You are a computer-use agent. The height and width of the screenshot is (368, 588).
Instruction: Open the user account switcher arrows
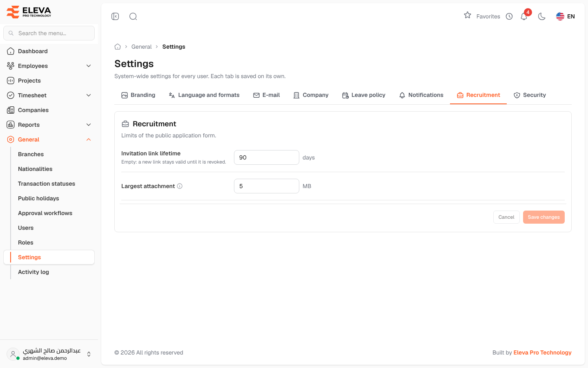point(89,354)
